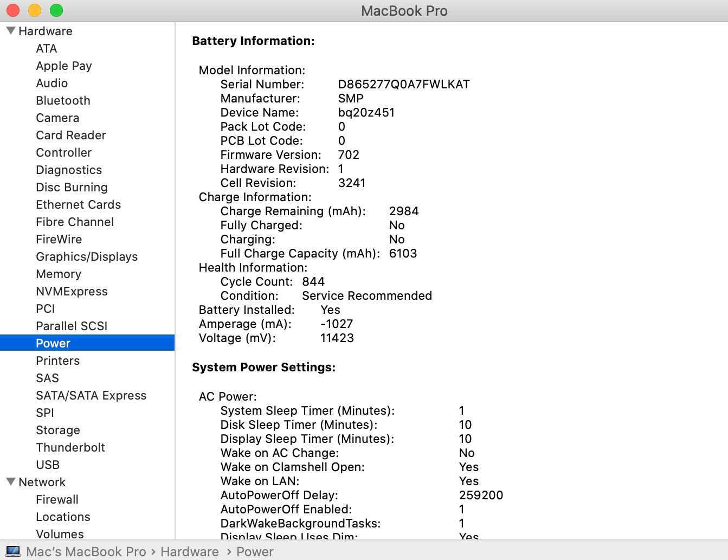Show Printers information
Viewport: 728px width, 560px height.
click(x=57, y=361)
